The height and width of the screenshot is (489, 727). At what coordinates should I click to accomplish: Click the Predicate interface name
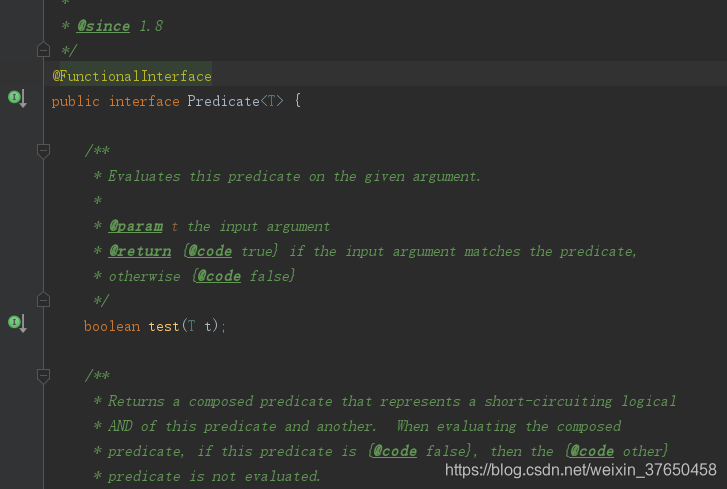pyautogui.click(x=223, y=101)
